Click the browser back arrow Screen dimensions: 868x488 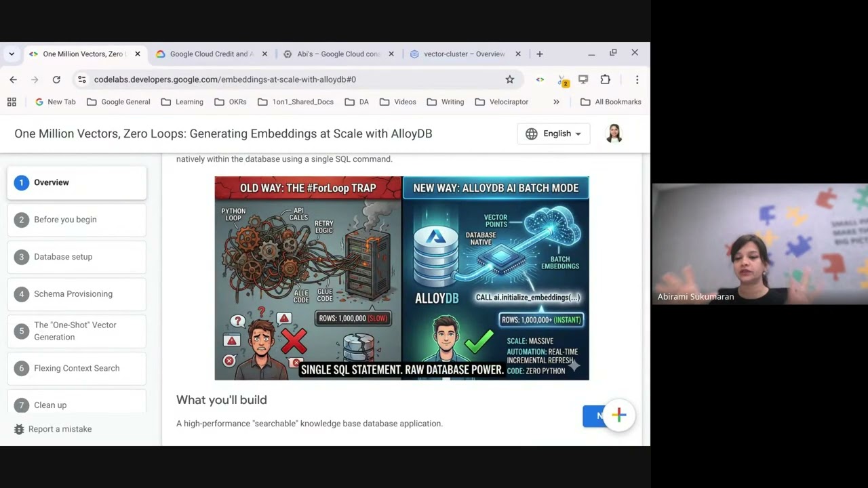[13, 79]
